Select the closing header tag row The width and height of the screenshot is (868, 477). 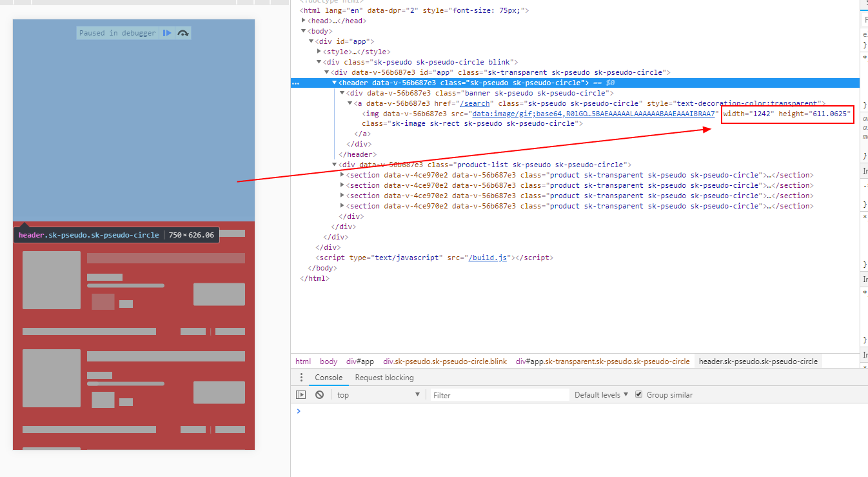575,155
